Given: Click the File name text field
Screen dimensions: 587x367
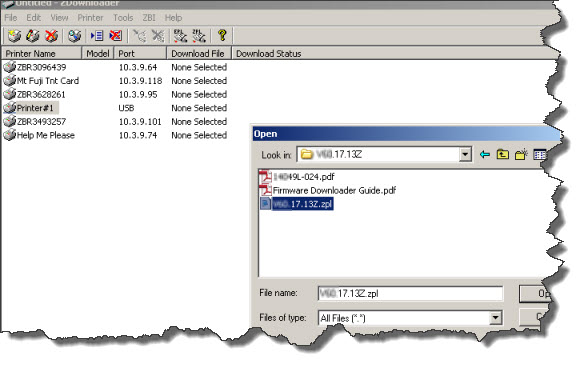Looking at the screenshot, I should [x=410, y=293].
